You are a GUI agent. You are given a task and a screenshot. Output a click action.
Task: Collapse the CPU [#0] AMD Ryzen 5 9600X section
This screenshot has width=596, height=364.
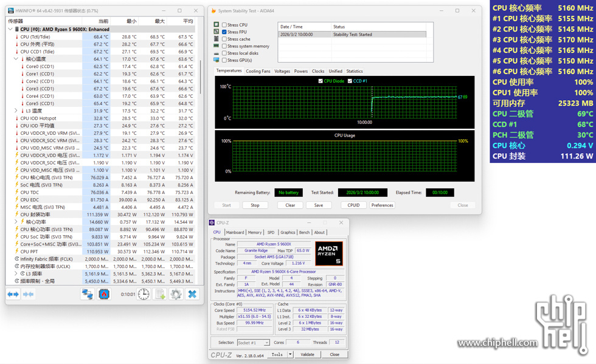(10, 29)
